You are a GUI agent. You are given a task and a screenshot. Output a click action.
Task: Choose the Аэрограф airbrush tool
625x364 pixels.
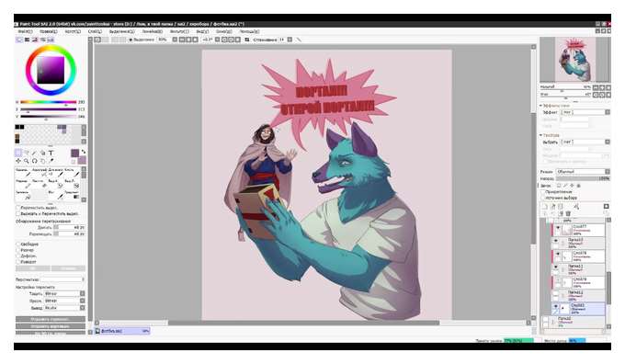tap(39, 173)
